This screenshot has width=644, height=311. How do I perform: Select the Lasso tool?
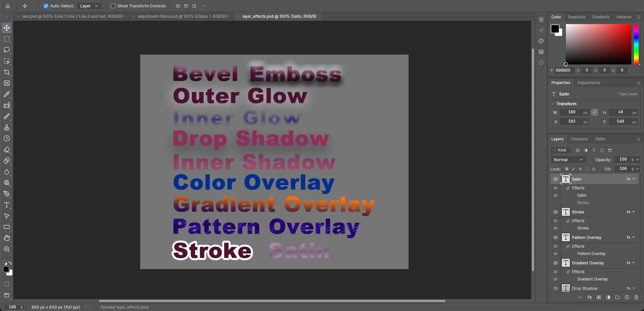(x=7, y=50)
